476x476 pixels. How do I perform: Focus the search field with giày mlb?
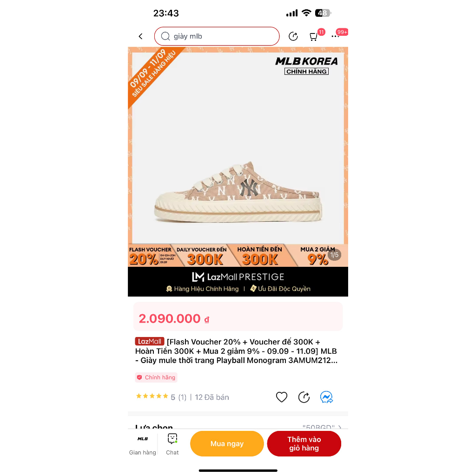[217, 36]
